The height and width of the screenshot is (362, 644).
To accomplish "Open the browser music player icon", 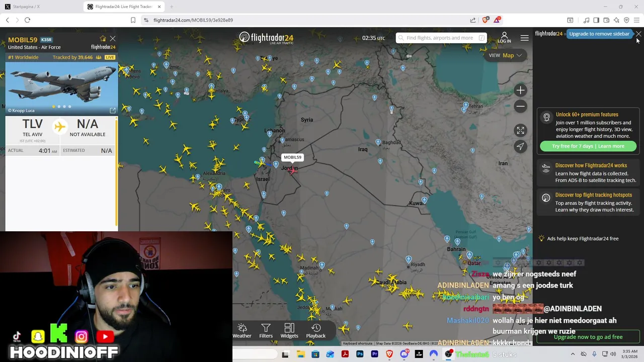I will pyautogui.click(x=586, y=20).
